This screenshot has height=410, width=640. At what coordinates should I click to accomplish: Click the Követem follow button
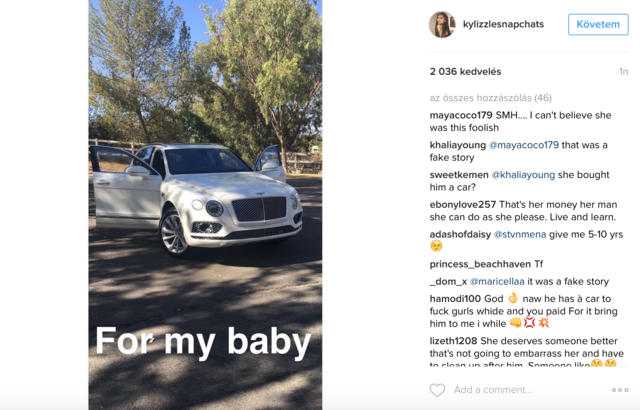598,24
